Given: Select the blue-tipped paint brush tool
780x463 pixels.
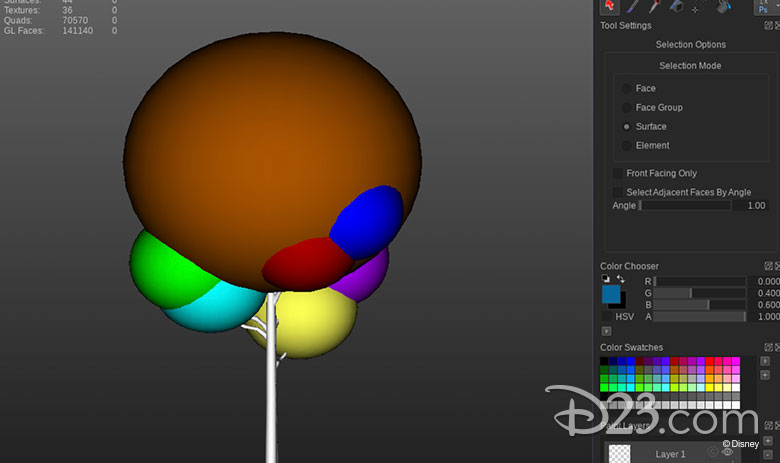Looking at the screenshot, I should point(632,6).
